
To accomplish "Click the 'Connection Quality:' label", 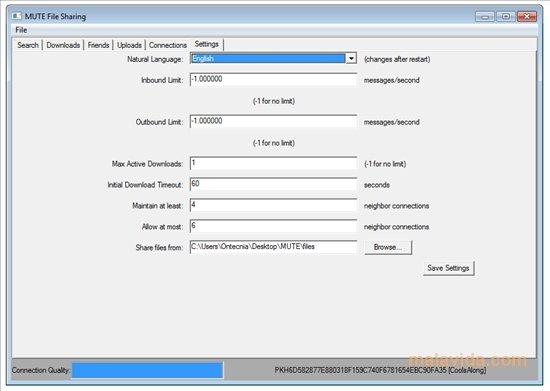I will pos(41,370).
